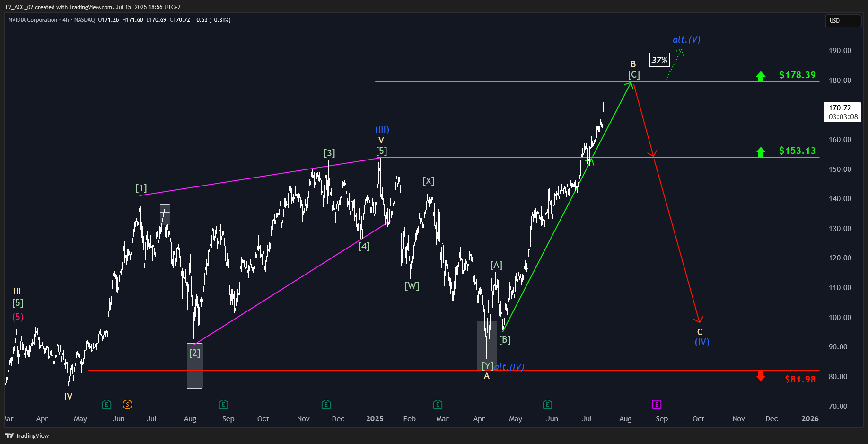
Task: Click the 180.00 price scale label
Action: pyautogui.click(x=840, y=80)
